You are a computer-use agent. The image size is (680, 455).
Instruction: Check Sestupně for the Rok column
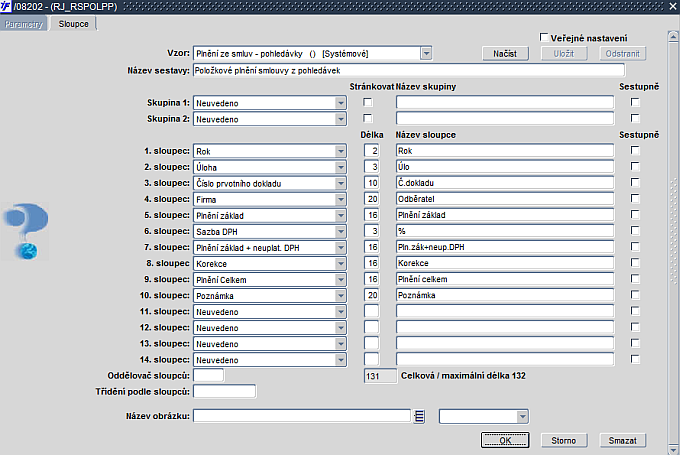[635, 151]
